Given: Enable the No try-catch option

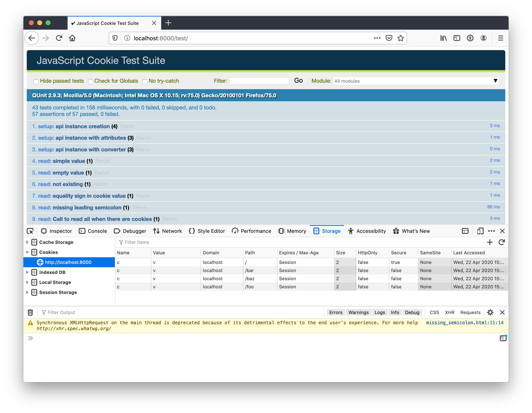Looking at the screenshot, I should pos(145,81).
